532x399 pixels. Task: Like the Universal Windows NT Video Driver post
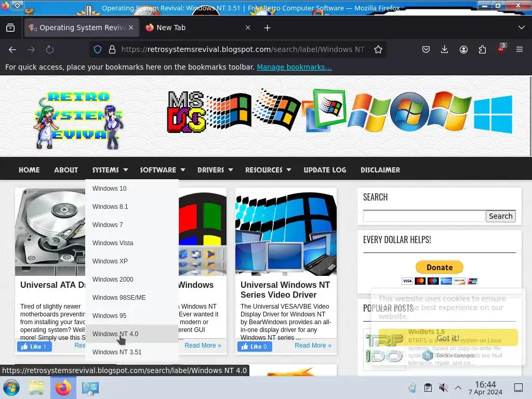click(255, 347)
